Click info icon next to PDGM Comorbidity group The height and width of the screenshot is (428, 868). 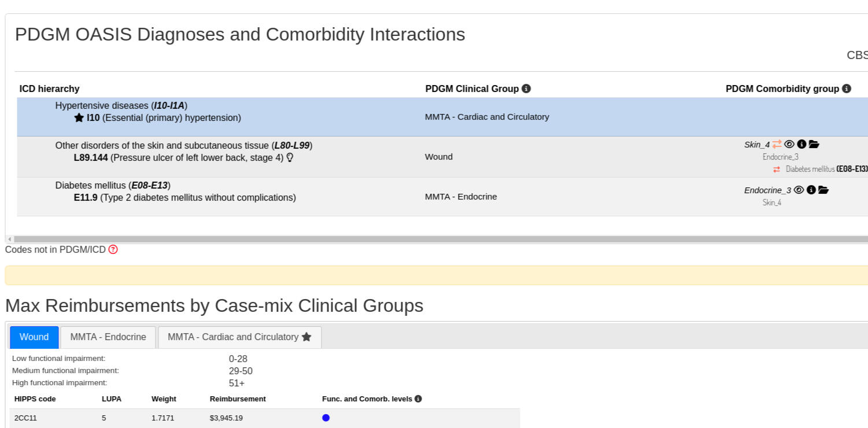847,88
